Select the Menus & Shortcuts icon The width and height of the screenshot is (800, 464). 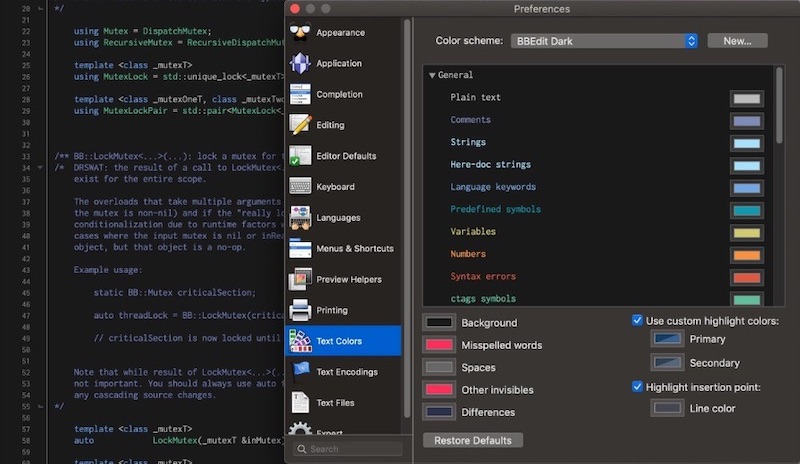pos(300,249)
